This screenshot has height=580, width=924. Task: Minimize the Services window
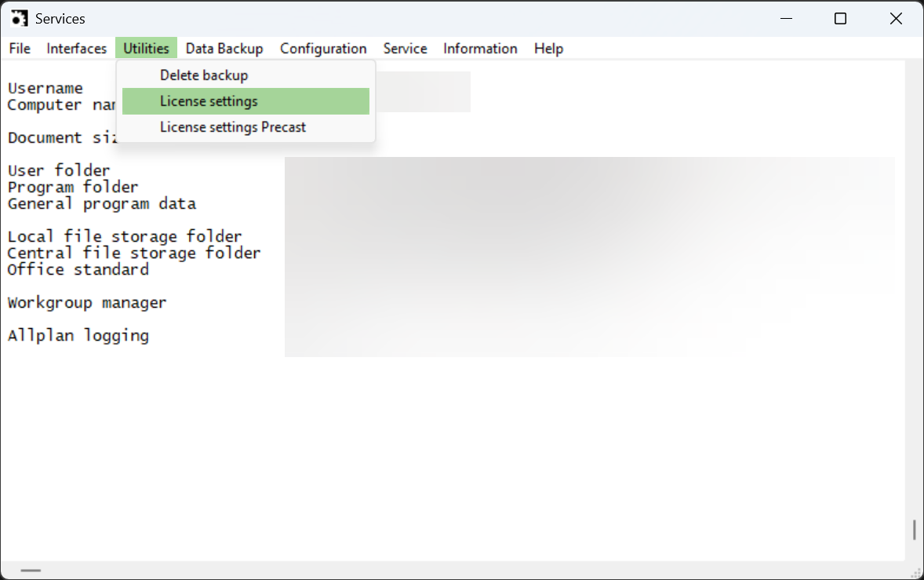786,18
